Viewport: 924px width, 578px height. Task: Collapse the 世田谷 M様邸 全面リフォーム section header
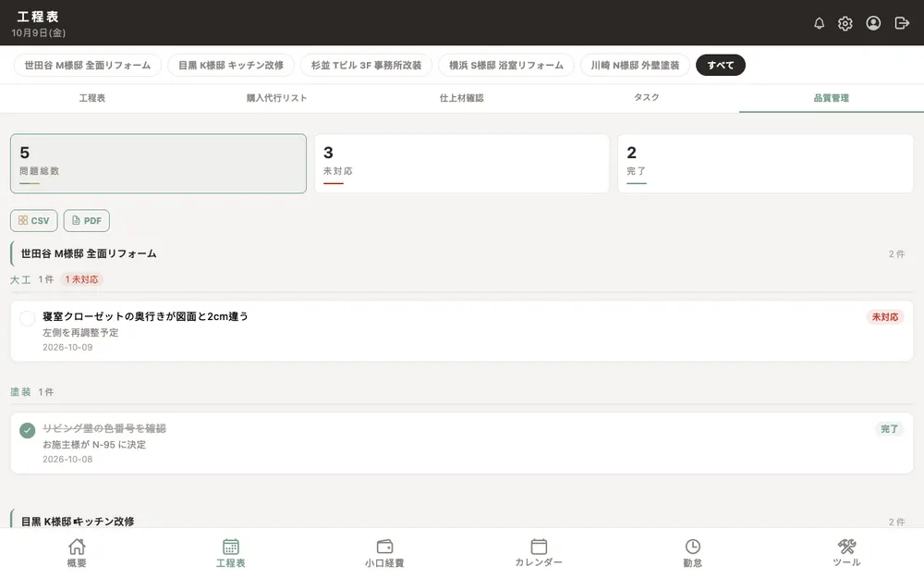[x=461, y=253]
